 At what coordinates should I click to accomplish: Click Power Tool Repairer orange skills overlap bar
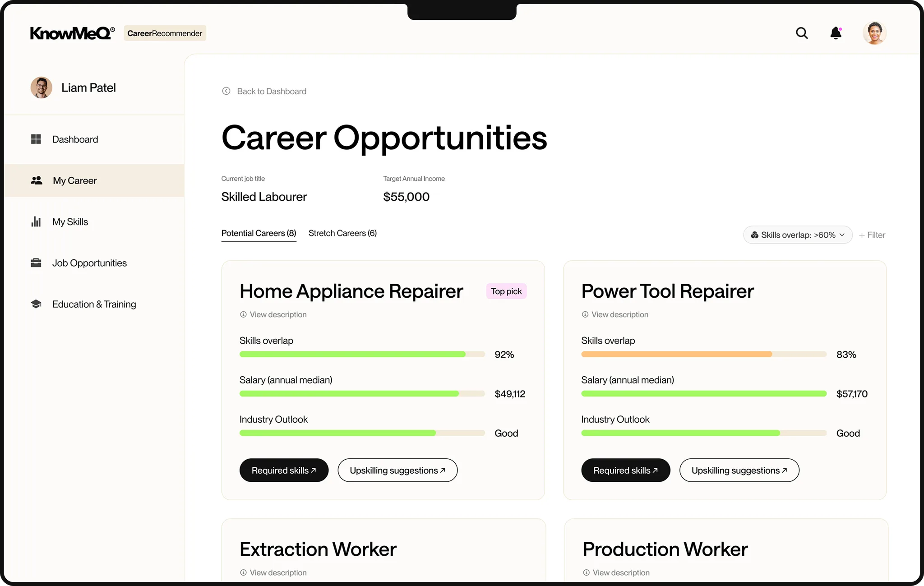[x=677, y=355]
